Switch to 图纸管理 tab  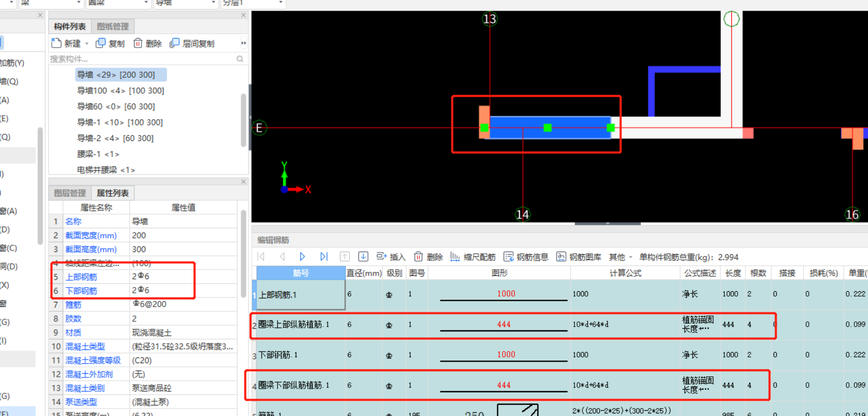pos(113,26)
